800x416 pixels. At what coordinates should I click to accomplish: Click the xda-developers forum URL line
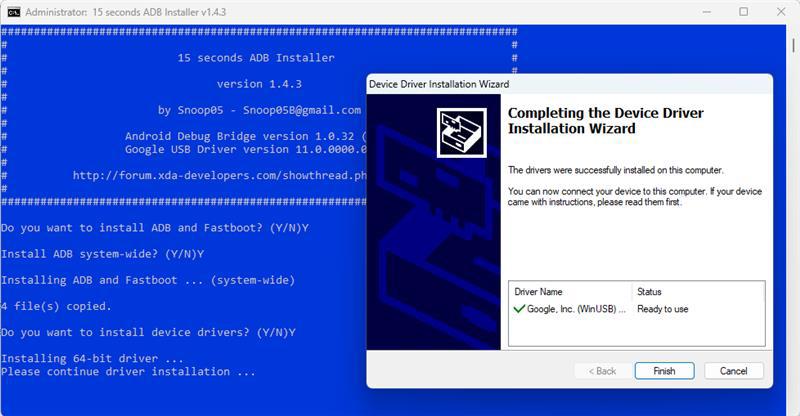pyautogui.click(x=219, y=176)
